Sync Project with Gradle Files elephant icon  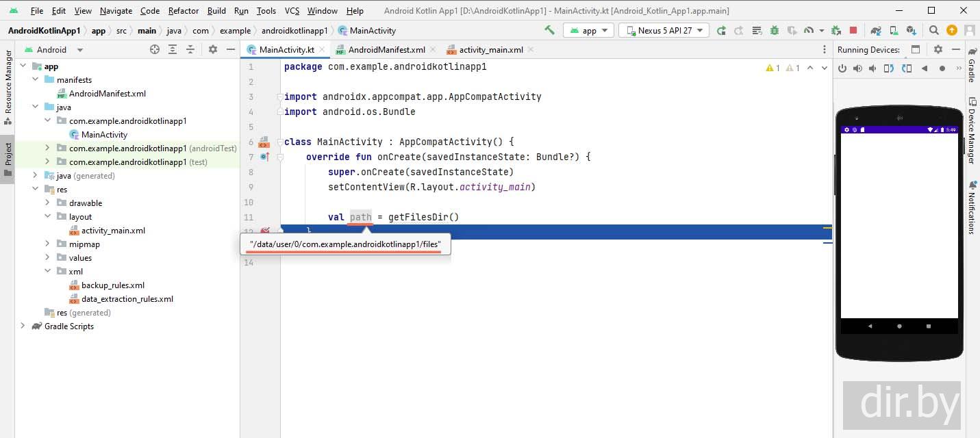click(876, 30)
